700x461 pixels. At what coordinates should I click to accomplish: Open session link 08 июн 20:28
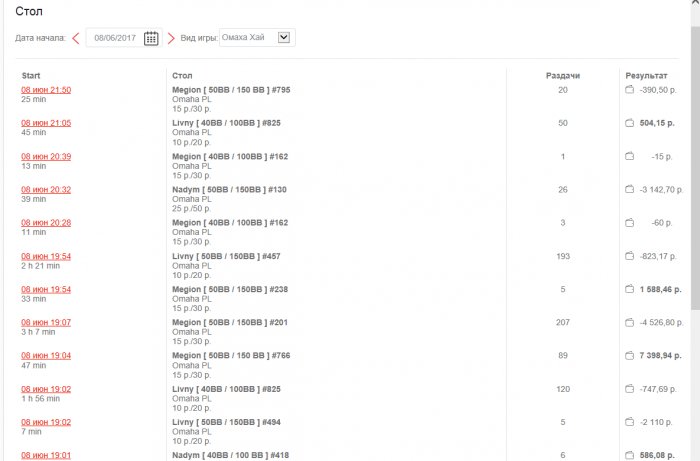(x=46, y=222)
